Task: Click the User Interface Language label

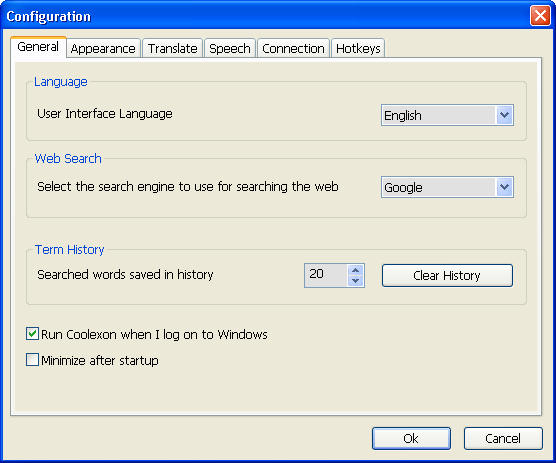Action: 105,114
